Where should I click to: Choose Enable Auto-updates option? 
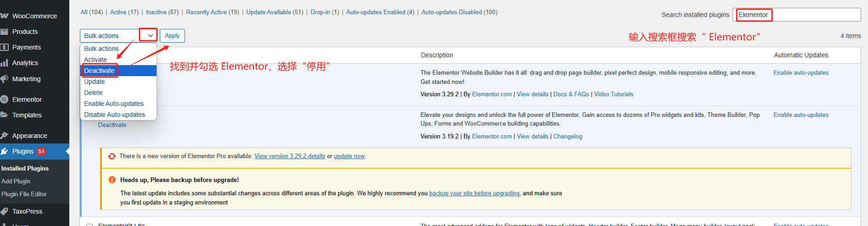tap(118, 104)
